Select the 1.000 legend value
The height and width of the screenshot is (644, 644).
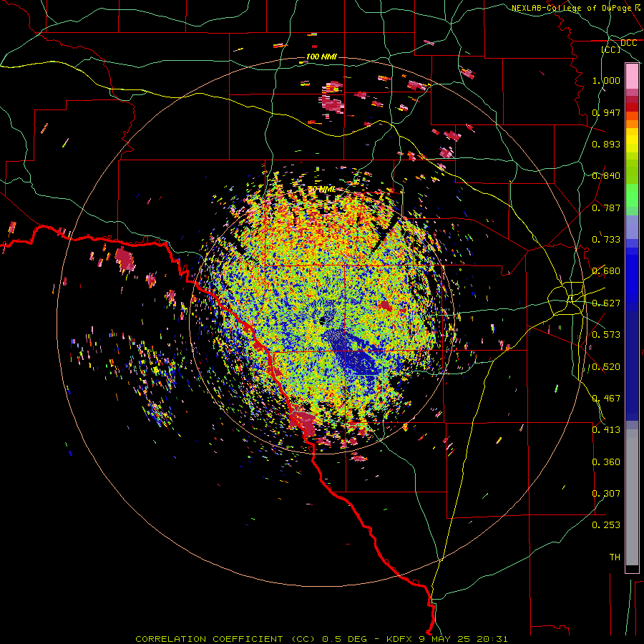click(606, 80)
